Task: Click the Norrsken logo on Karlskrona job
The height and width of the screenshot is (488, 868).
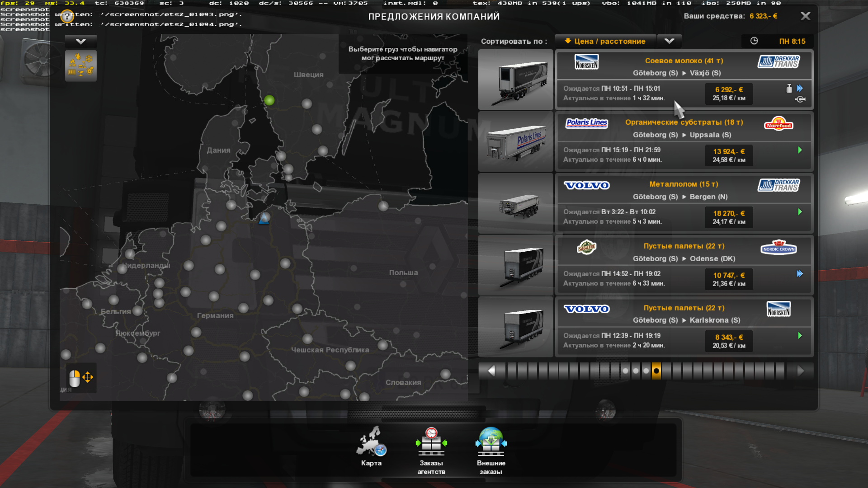Action: click(778, 309)
